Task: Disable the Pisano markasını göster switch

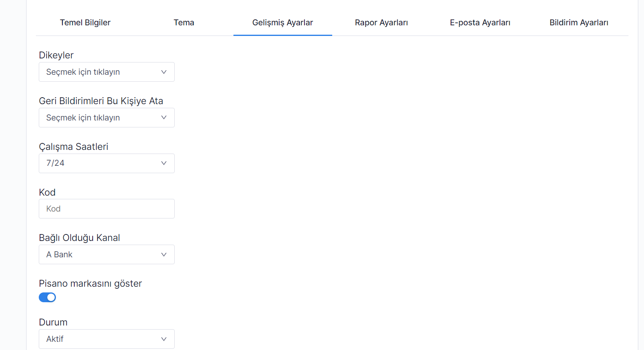Action: [47, 297]
